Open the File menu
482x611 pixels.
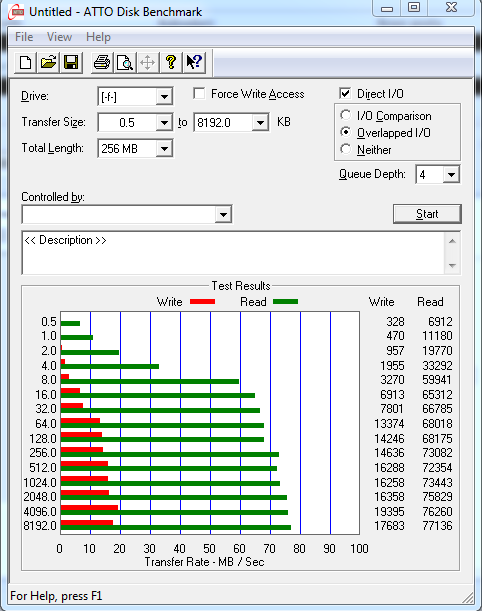(24, 37)
